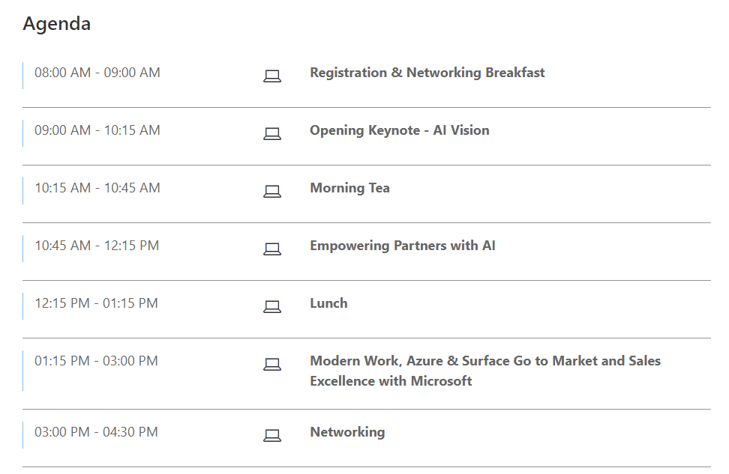This screenshot has height=474, width=729.
Task: Click the 01:15 PM - 03:00 PM time slot
Action: pyautogui.click(x=96, y=361)
